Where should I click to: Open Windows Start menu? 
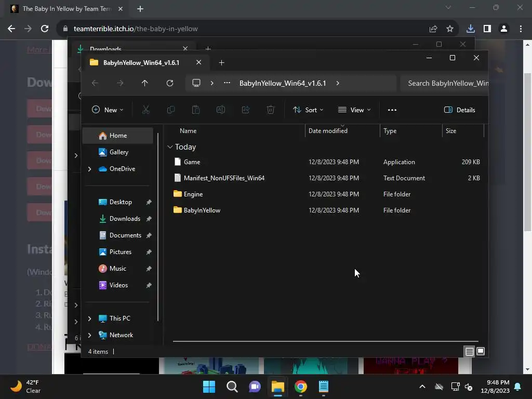pos(209,387)
